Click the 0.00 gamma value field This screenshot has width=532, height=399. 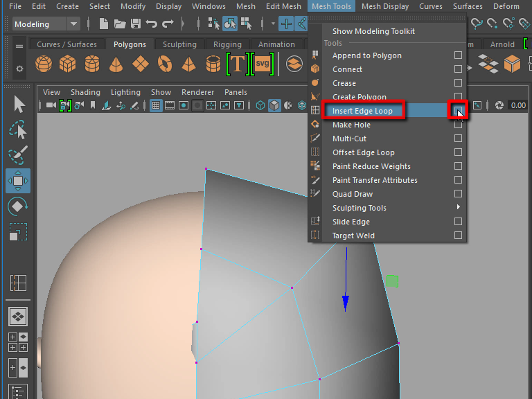517,105
